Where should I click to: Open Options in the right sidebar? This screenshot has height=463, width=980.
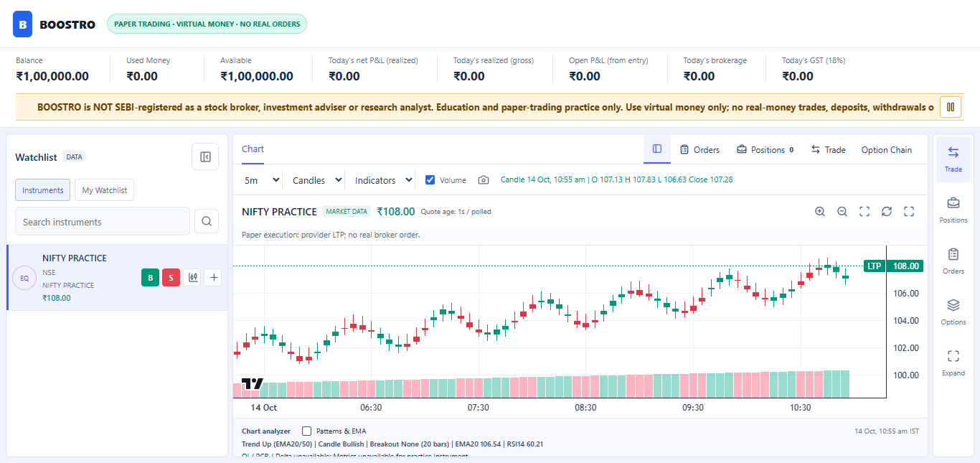(x=953, y=312)
